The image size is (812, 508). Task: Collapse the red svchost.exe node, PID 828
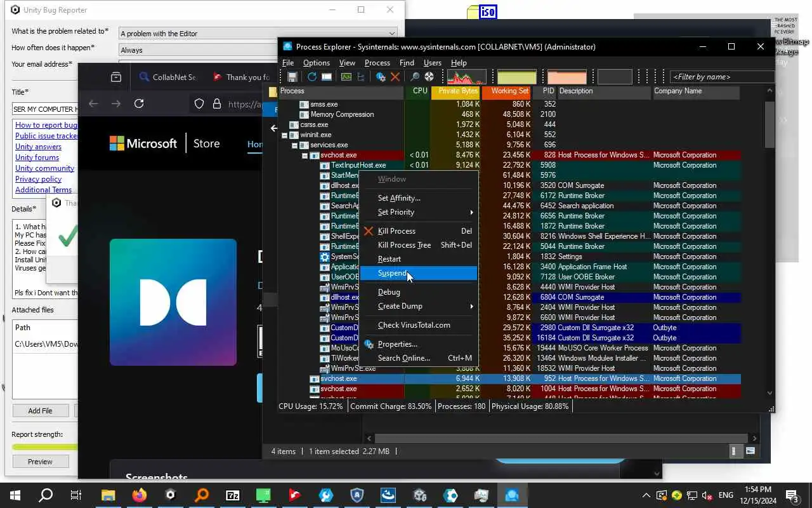pyautogui.click(x=304, y=155)
